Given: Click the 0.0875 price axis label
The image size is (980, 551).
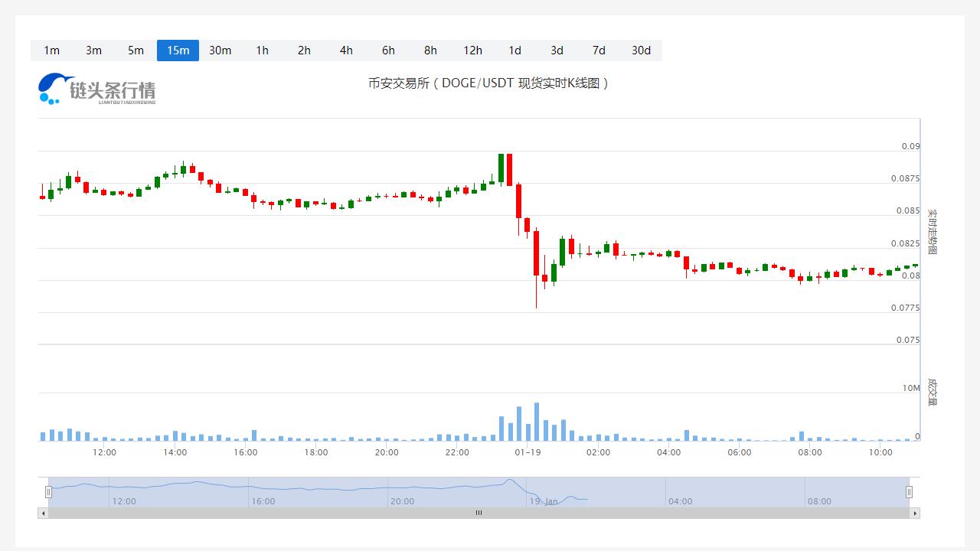Looking at the screenshot, I should point(906,178).
